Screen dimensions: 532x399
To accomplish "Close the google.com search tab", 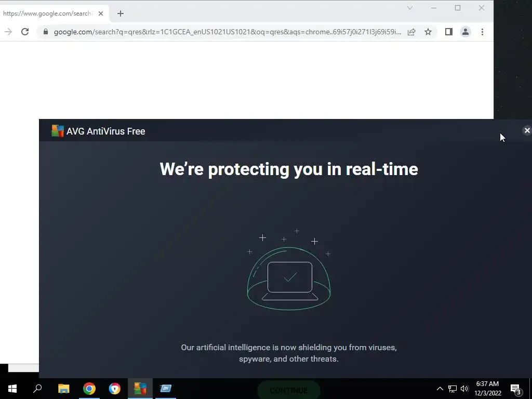I will pyautogui.click(x=101, y=14).
